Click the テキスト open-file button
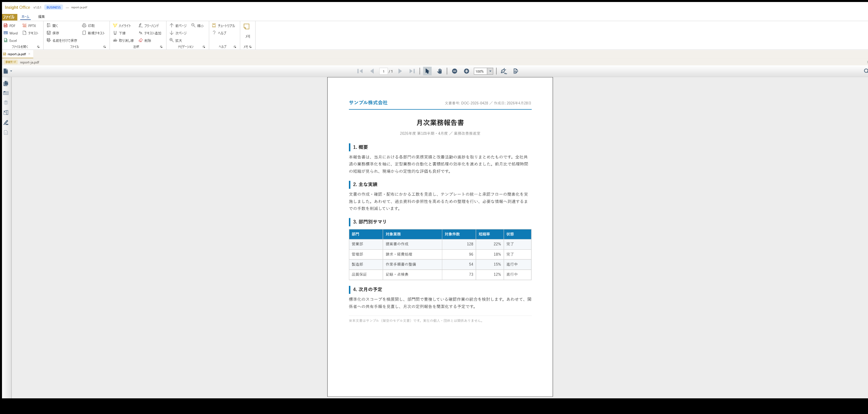This screenshot has width=868, height=414. pyautogui.click(x=30, y=33)
